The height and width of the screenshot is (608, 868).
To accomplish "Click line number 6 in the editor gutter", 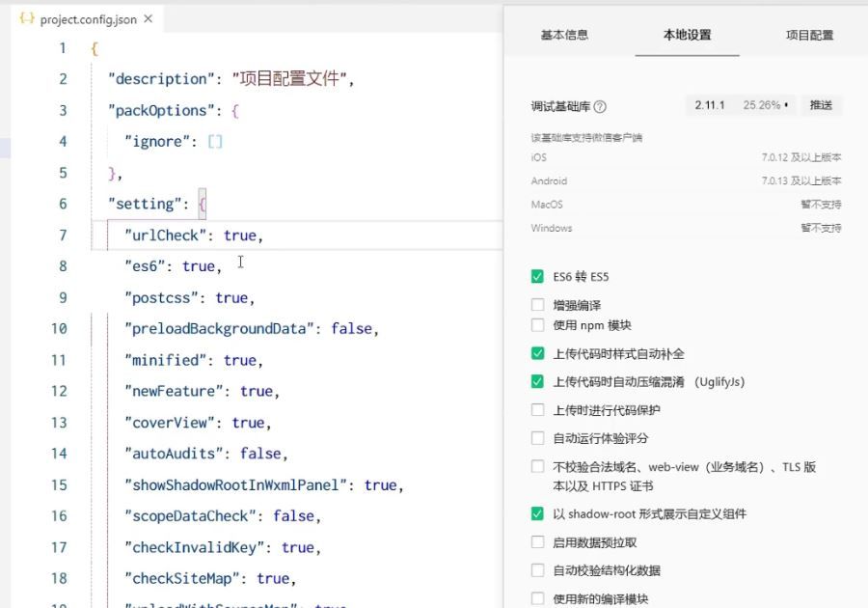I will (x=63, y=204).
